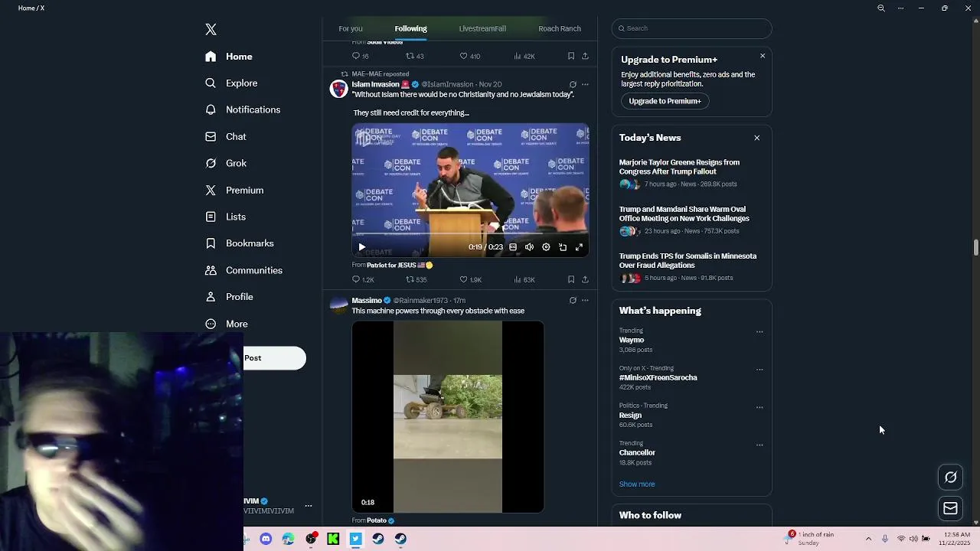980x551 pixels.
Task: Open Steam from the taskbar
Action: (x=378, y=539)
